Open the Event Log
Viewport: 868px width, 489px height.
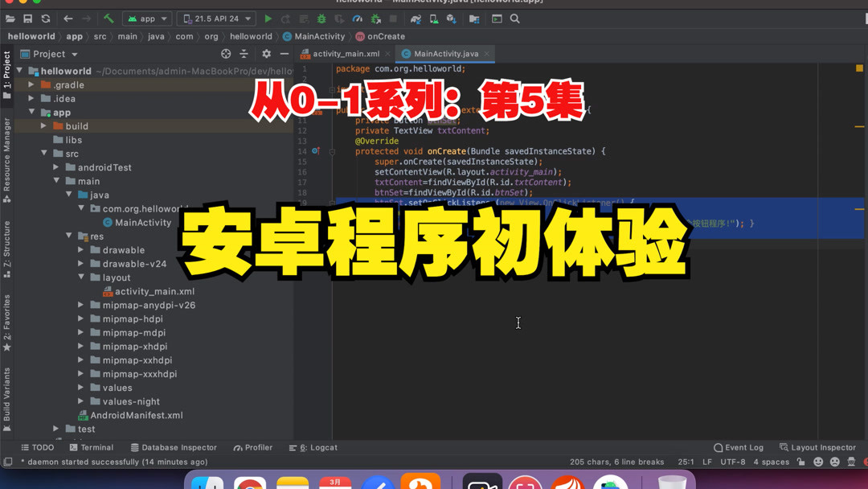(738, 447)
